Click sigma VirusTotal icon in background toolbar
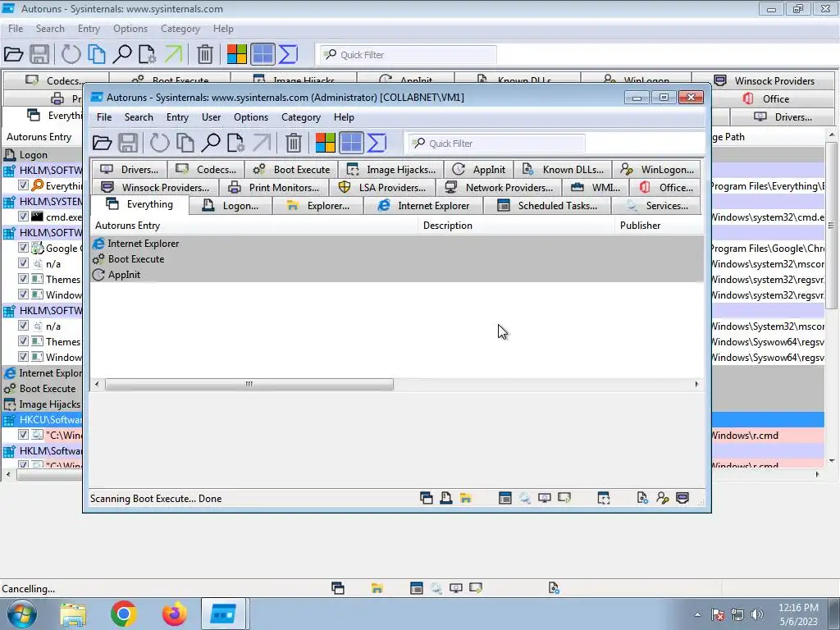The height and width of the screenshot is (630, 840). click(x=289, y=54)
